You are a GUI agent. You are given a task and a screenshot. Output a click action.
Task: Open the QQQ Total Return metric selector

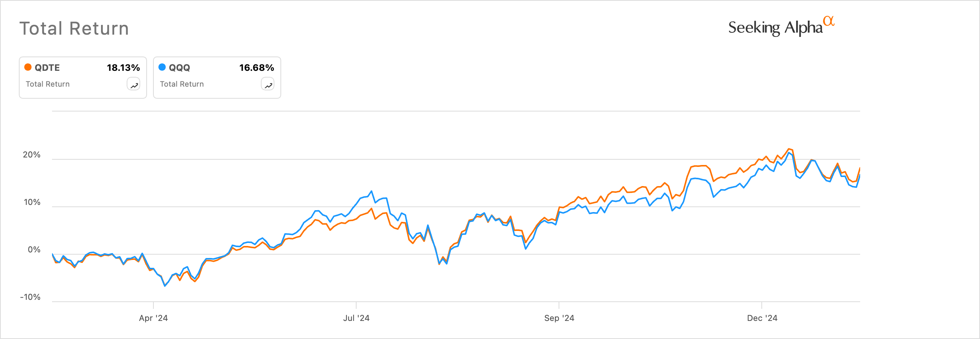click(181, 84)
